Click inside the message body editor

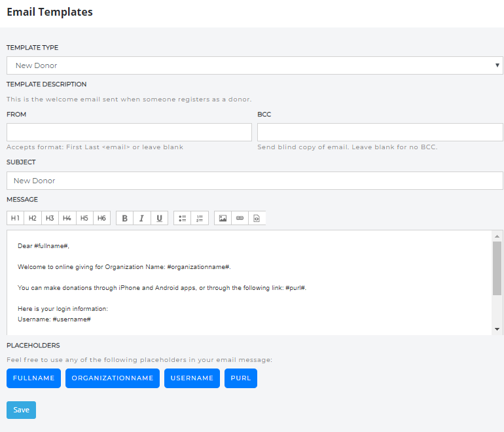(249, 283)
